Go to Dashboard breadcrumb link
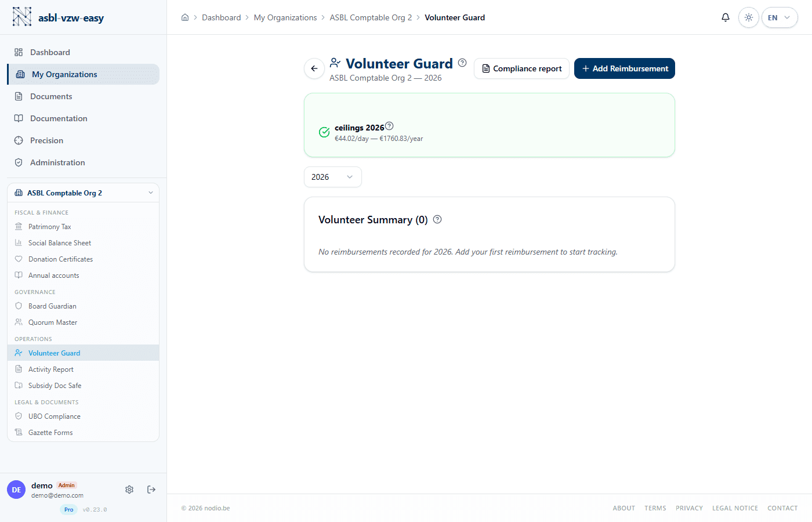Image resolution: width=812 pixels, height=522 pixels. click(221, 17)
